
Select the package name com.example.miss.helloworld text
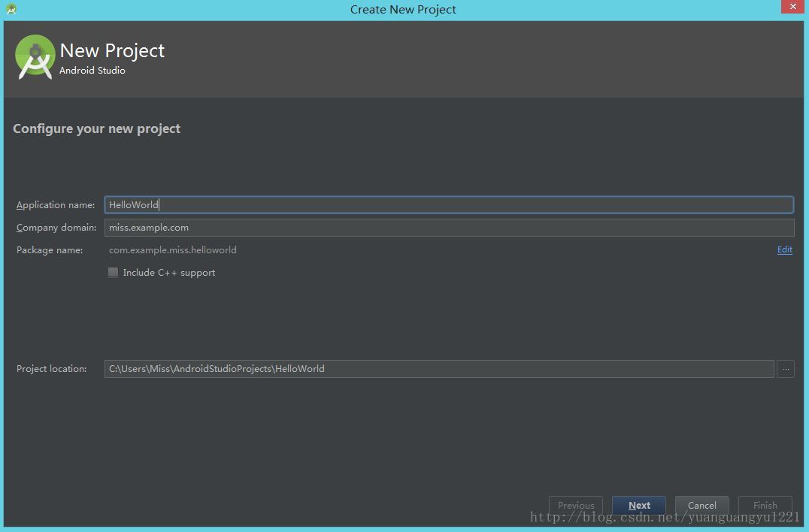tap(173, 250)
